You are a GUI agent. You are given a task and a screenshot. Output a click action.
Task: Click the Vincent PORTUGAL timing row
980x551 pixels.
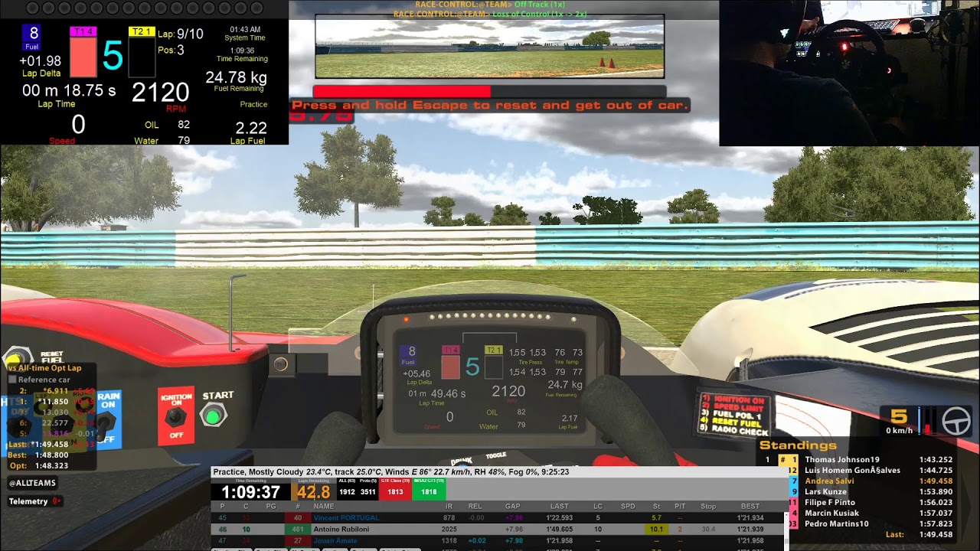[498, 518]
